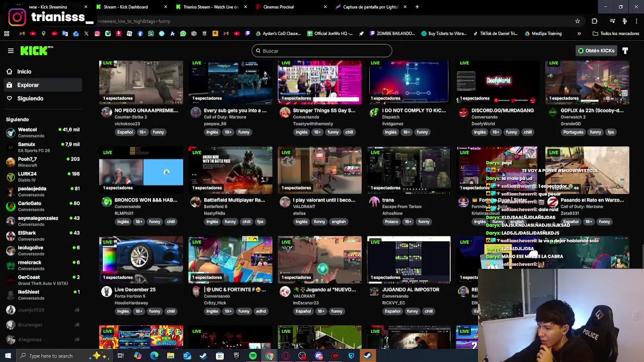The image size is (644, 362).
Task: Open the Instagram bookmark icon
Action: [x=97, y=34]
